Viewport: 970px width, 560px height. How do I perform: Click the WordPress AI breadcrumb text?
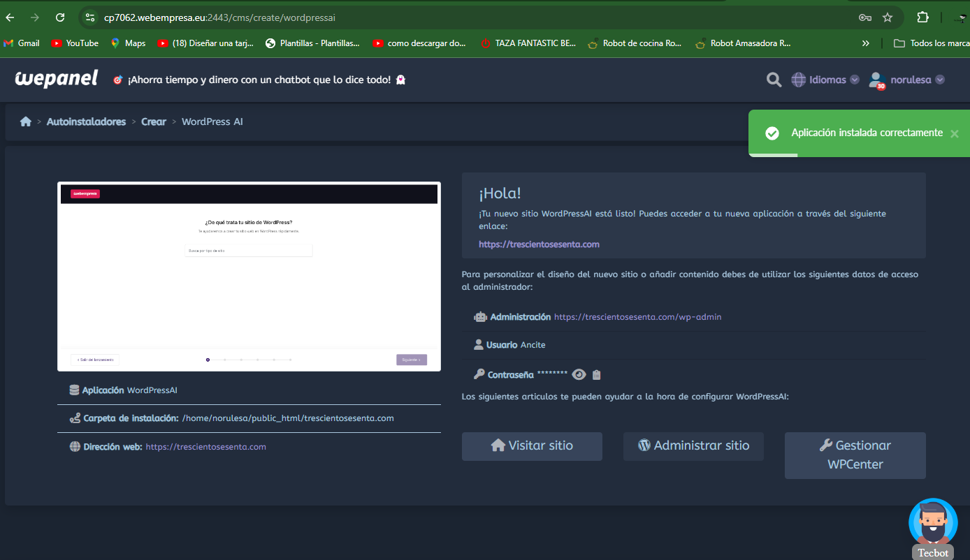point(212,121)
